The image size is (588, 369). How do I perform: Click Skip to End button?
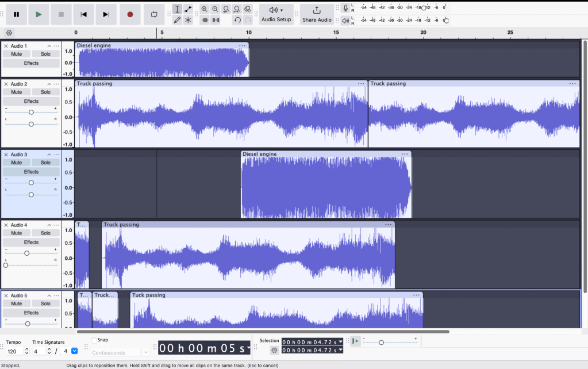click(x=106, y=14)
